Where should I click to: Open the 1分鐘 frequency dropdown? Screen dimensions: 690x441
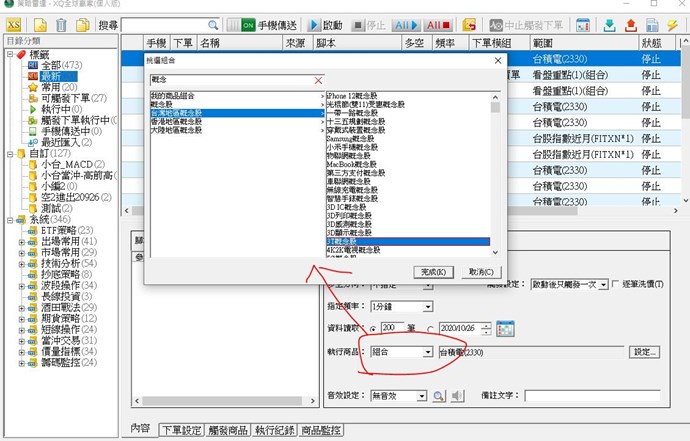click(x=428, y=307)
